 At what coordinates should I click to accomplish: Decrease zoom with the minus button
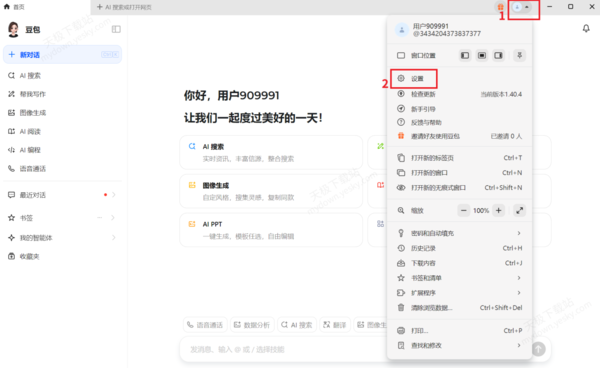tap(463, 210)
